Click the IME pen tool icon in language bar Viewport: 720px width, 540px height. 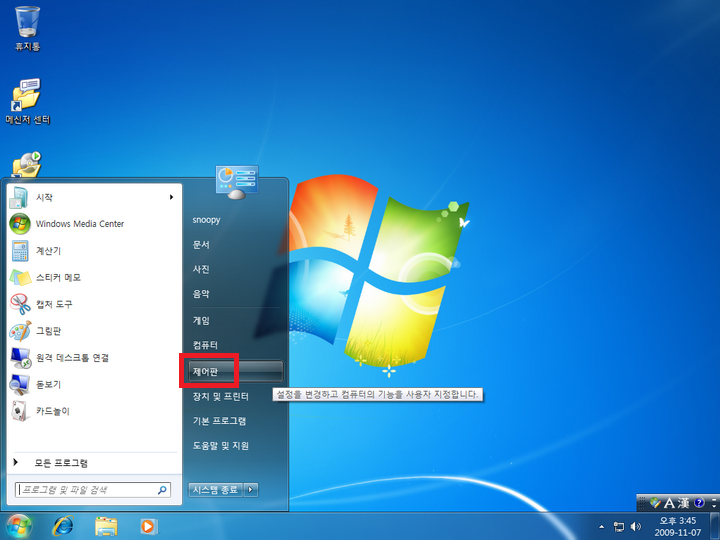tap(656, 503)
